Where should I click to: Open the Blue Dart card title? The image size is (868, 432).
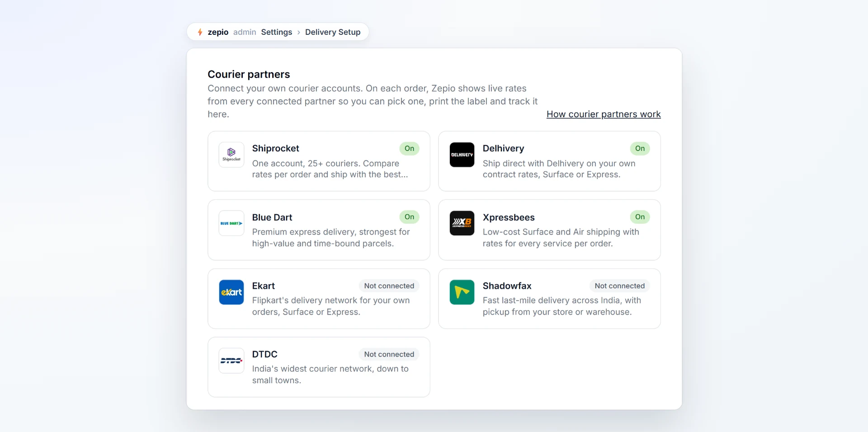click(272, 217)
